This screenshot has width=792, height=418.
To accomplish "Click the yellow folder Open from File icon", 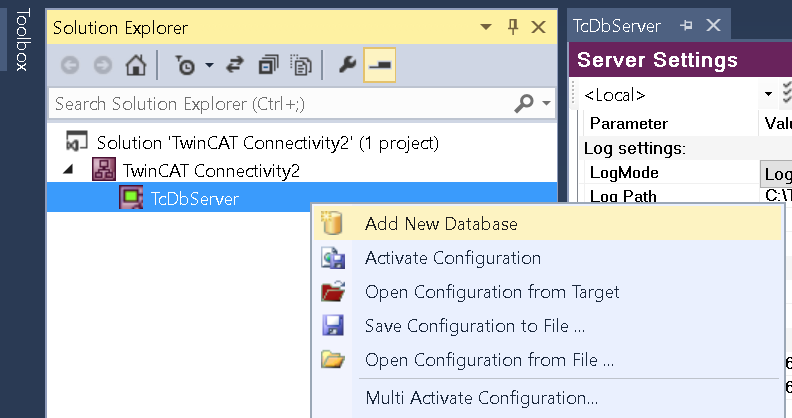I will point(333,359).
